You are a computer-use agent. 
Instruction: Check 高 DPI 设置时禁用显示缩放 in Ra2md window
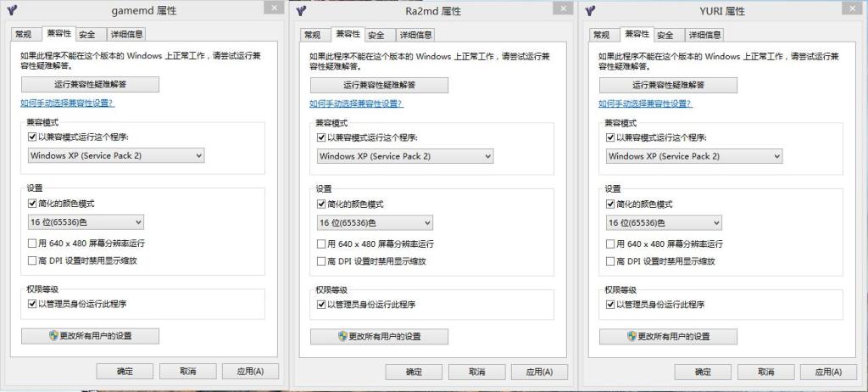coord(320,260)
